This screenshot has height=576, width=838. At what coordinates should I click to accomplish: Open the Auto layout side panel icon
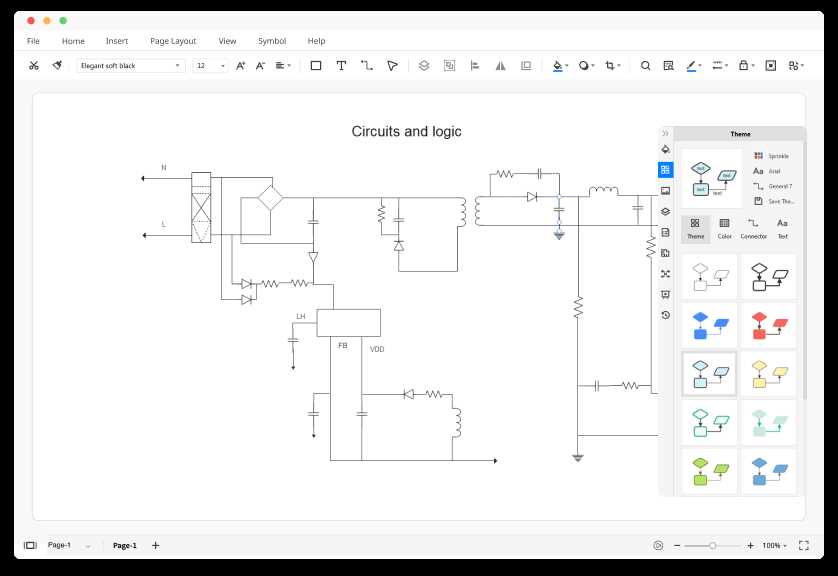click(x=665, y=274)
